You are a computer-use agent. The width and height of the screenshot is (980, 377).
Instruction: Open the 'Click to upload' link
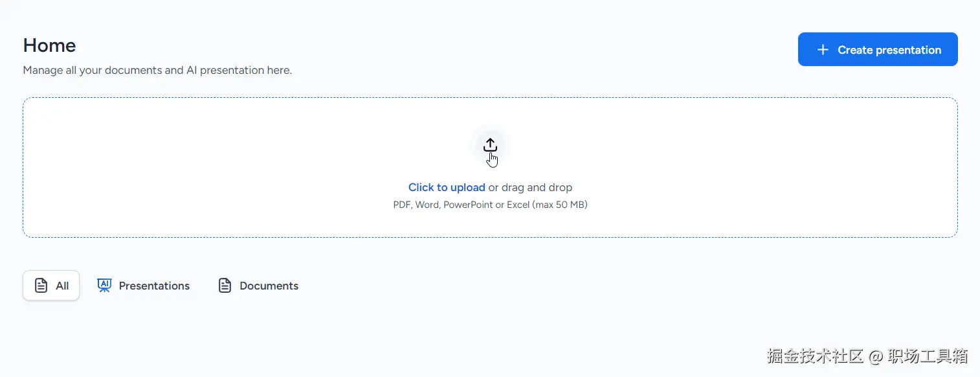(x=447, y=187)
